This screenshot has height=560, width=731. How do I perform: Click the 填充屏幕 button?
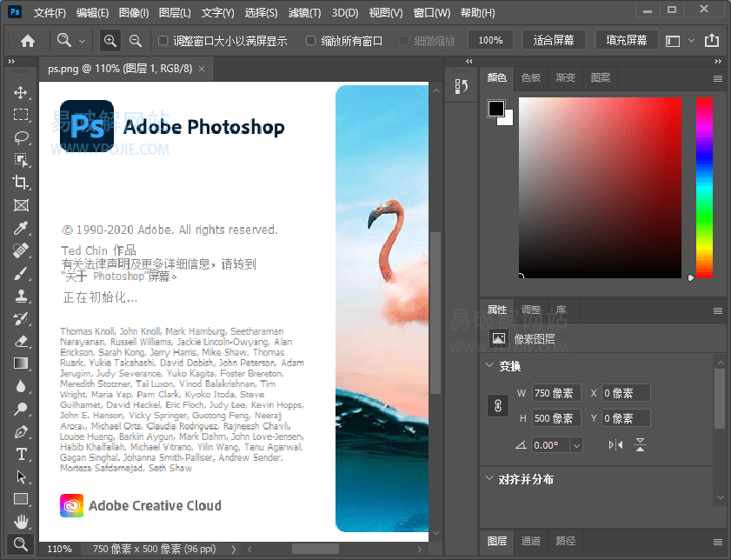coord(626,41)
